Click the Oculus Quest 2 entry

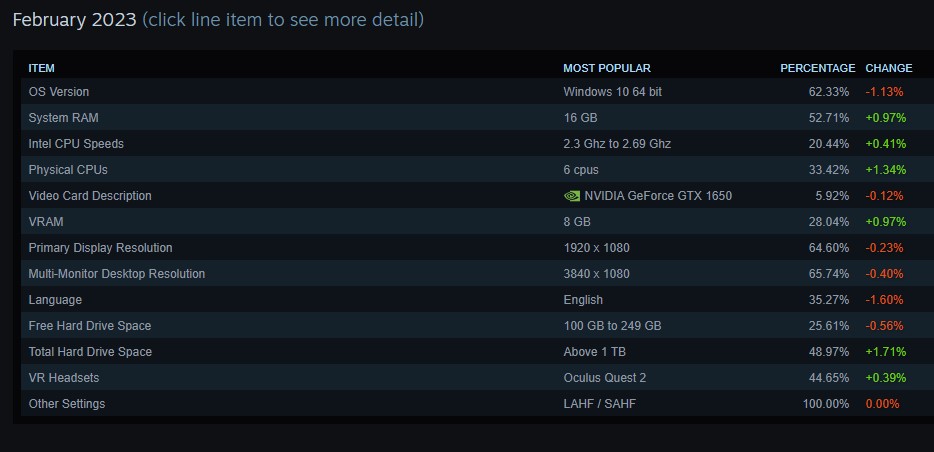pyautogui.click(x=604, y=378)
